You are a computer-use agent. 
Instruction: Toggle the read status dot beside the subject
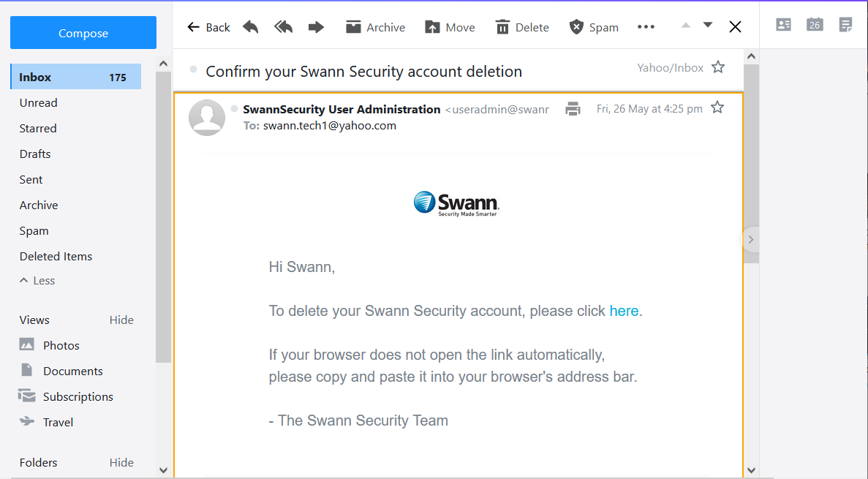point(193,69)
